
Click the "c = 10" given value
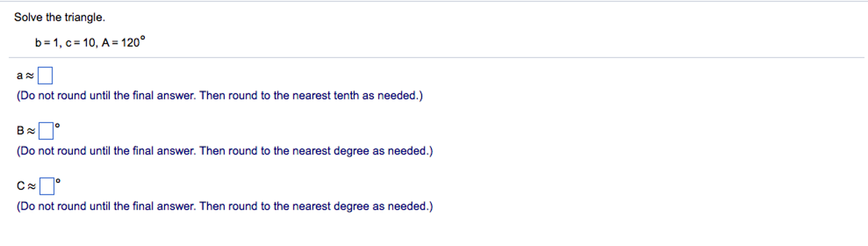click(x=81, y=43)
